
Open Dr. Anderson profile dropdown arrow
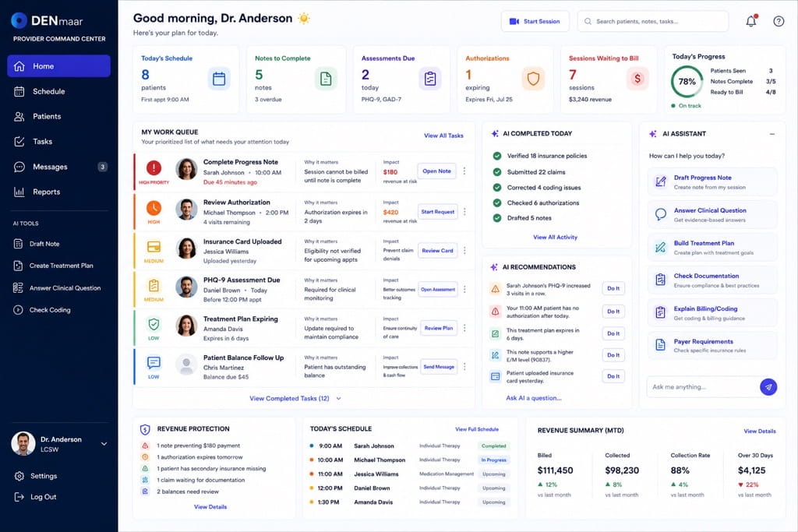coord(104,443)
